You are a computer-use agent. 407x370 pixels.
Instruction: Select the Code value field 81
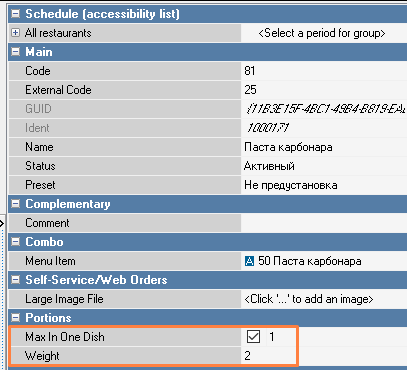tap(324, 71)
